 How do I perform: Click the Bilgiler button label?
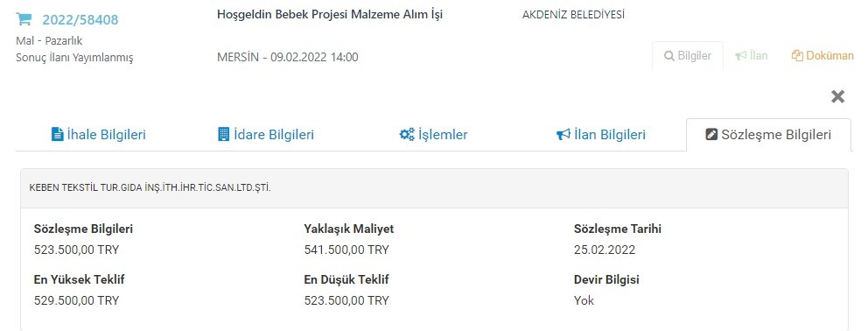pos(695,56)
